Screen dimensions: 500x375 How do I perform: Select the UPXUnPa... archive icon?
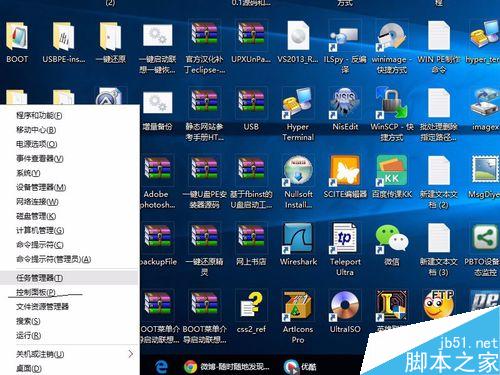click(251, 35)
